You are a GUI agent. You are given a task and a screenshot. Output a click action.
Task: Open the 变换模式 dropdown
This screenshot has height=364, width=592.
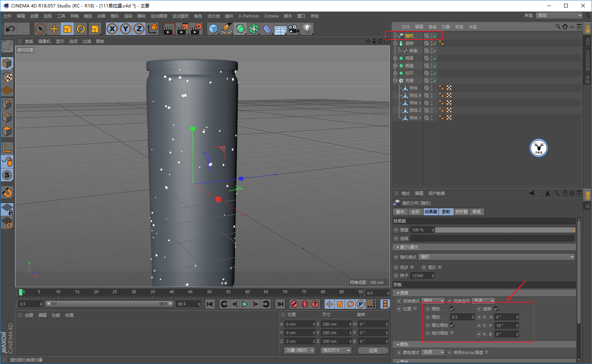coord(433,301)
